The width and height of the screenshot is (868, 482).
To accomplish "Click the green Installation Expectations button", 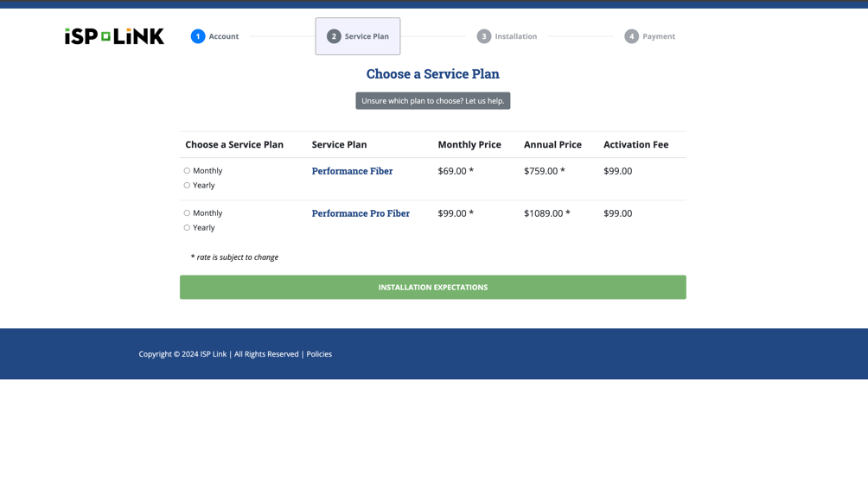I will (432, 288).
